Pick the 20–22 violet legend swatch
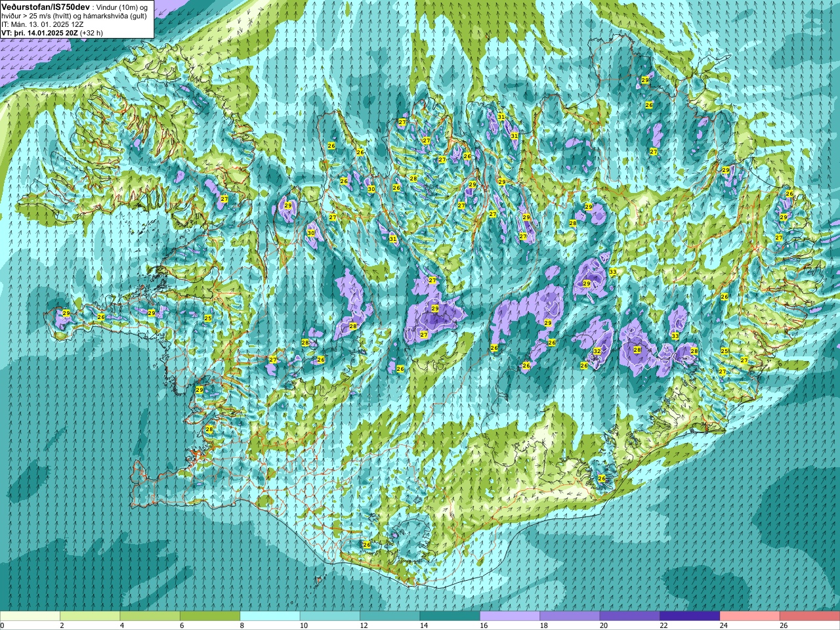Viewport: 840px width, 630px height. [630, 616]
